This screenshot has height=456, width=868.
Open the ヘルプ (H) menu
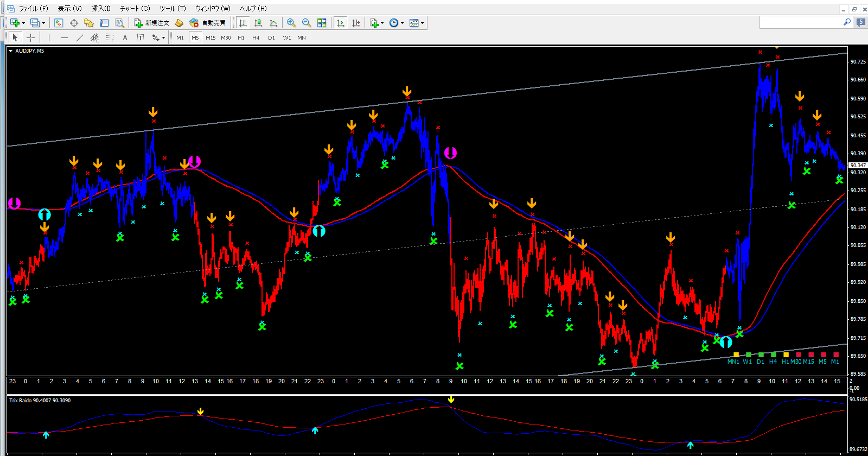pos(253,8)
